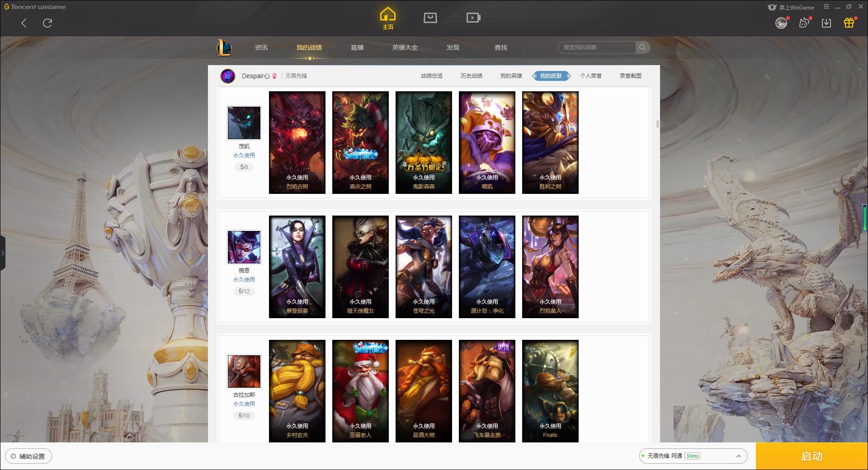The height and width of the screenshot is (470, 868).
Task: Open the 苍穹之光 skin card
Action: coord(424,267)
